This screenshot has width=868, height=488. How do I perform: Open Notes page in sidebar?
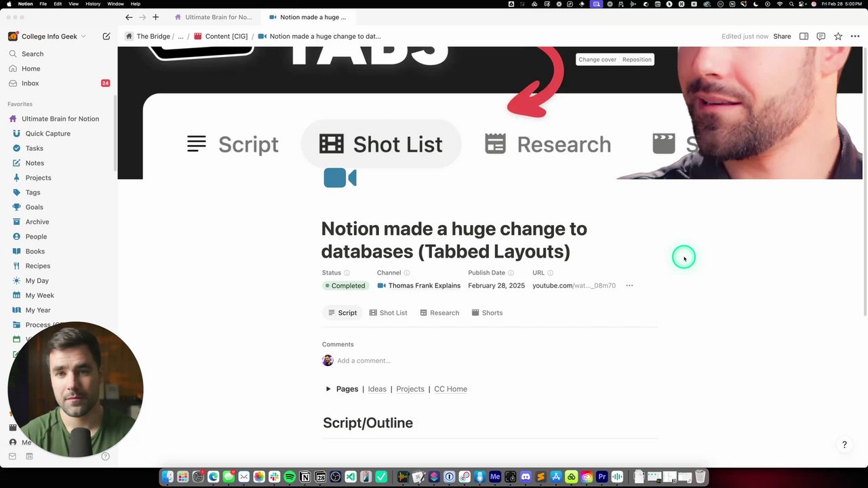pyautogui.click(x=35, y=163)
